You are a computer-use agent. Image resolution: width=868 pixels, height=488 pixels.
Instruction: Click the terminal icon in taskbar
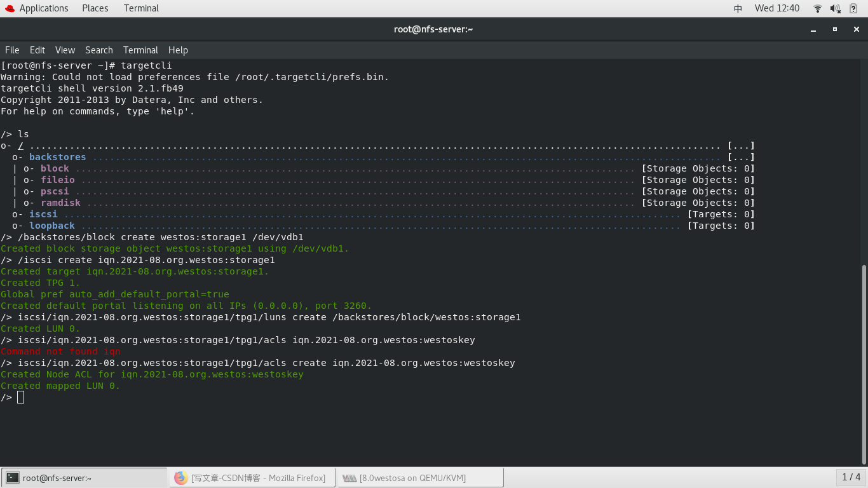tap(13, 478)
